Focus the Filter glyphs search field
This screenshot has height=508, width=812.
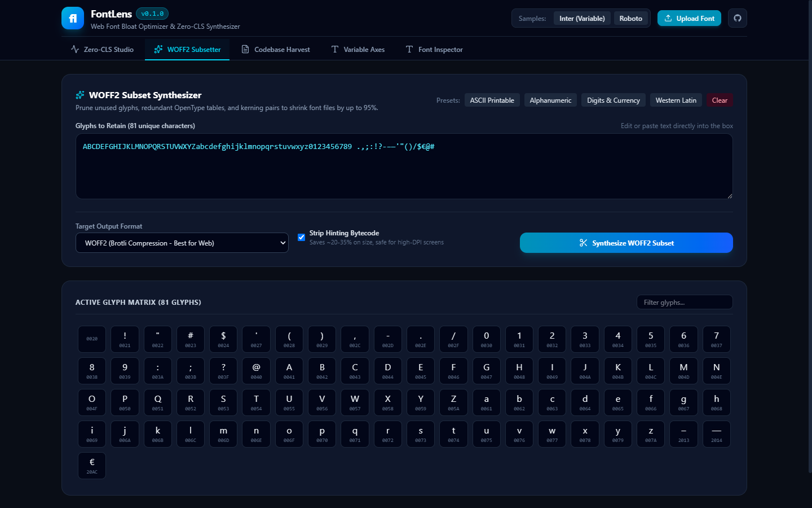[x=685, y=302]
